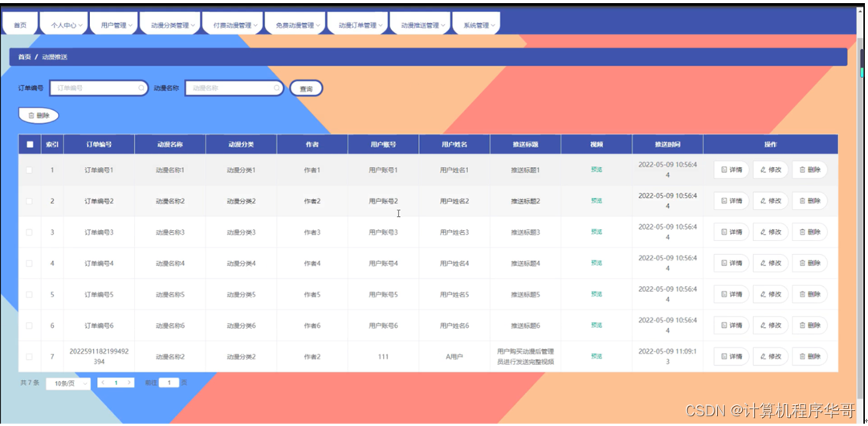Click 修改 for row 订单编号2
The width and height of the screenshot is (868, 426).
[771, 201]
